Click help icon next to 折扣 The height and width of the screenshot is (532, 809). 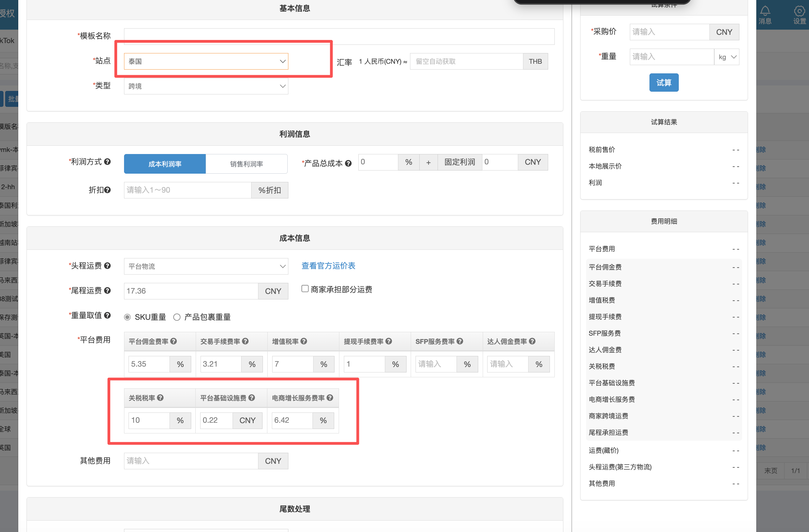click(107, 190)
